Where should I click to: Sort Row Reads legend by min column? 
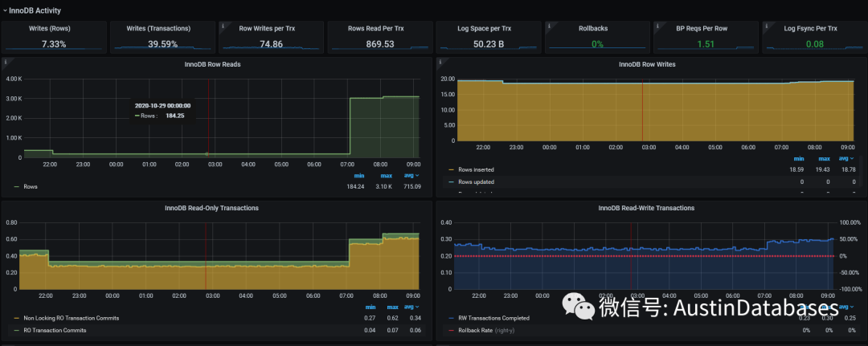point(358,176)
